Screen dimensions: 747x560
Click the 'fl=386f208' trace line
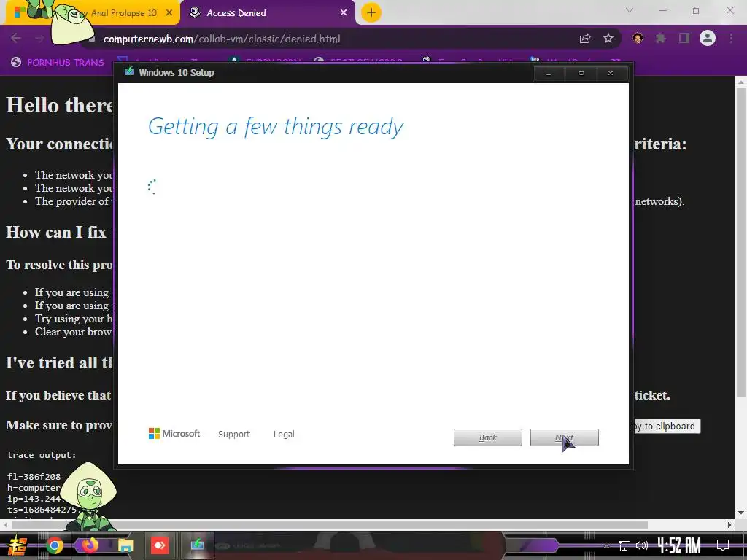click(34, 477)
